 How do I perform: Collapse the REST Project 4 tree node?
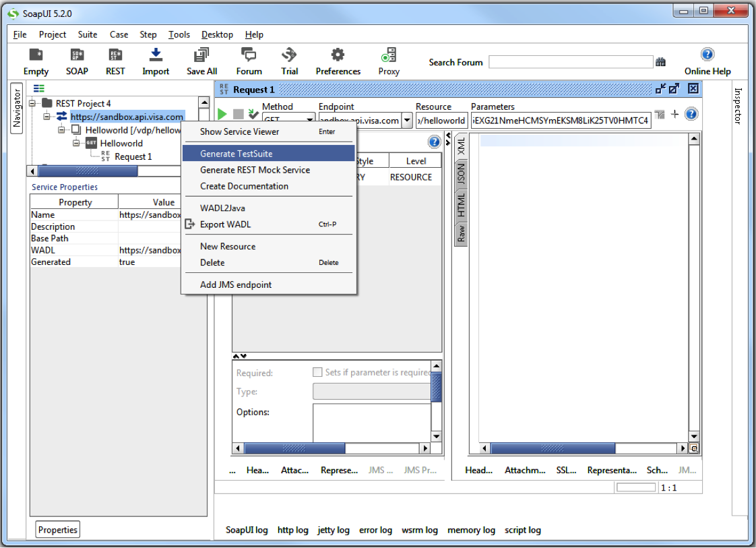[33, 103]
